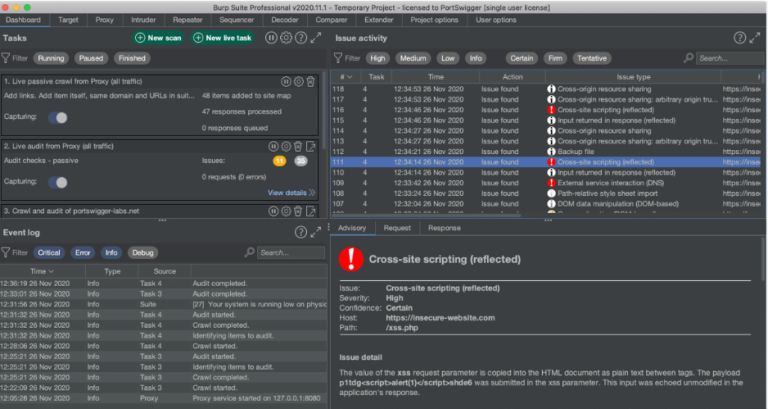The width and height of the screenshot is (768, 409).
Task: Toggle Capturing switch for live audit
Action: click(x=58, y=182)
